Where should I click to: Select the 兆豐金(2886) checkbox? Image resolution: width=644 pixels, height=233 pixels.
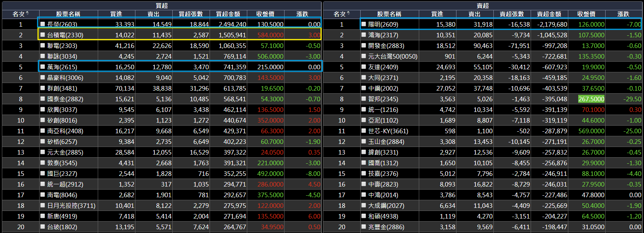[x=364, y=227]
